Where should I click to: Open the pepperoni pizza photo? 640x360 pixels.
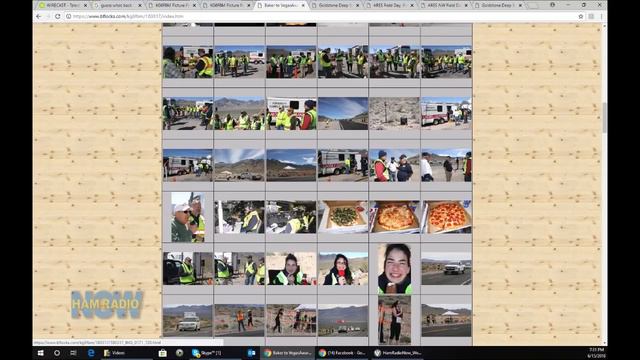tap(446, 217)
